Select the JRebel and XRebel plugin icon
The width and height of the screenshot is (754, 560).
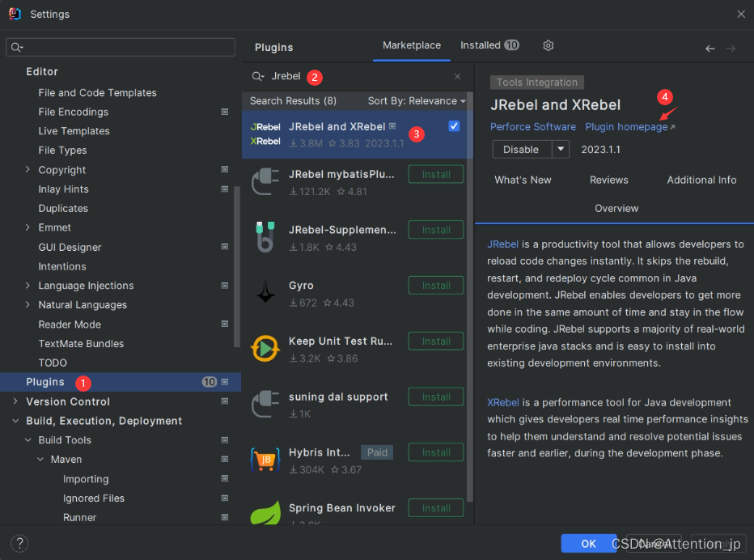point(265,133)
